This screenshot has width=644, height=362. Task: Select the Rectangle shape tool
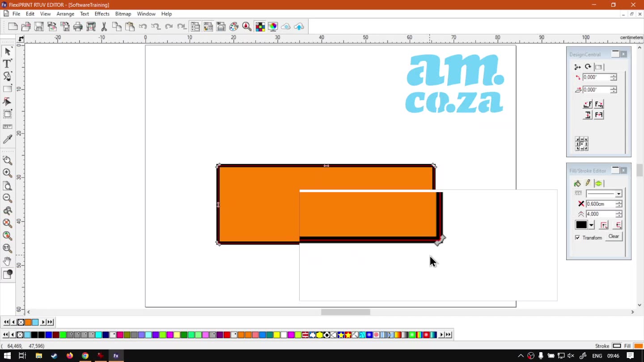7,89
